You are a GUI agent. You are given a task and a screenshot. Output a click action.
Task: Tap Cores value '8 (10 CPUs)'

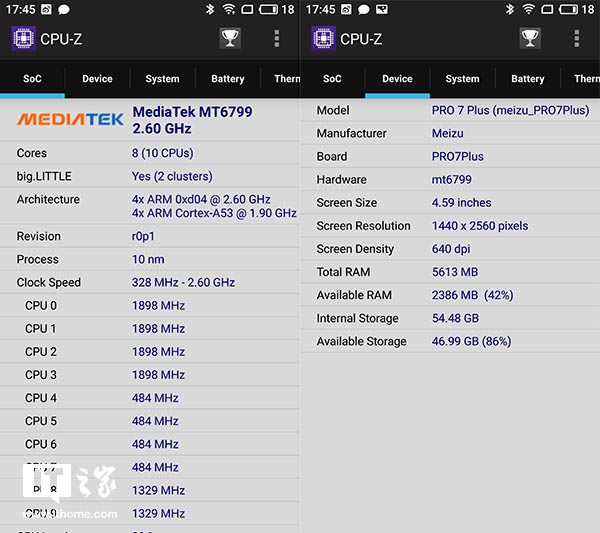click(163, 153)
